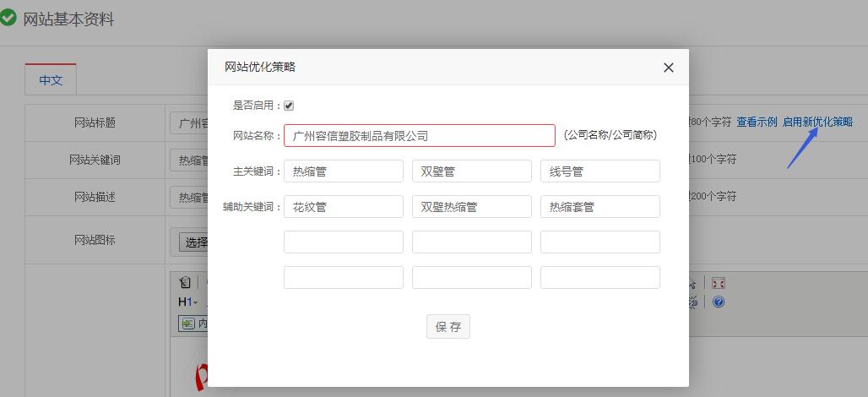Image resolution: width=868 pixels, height=397 pixels.
Task: Click the green check icon beside 网站基本资料
Action: [x=8, y=18]
